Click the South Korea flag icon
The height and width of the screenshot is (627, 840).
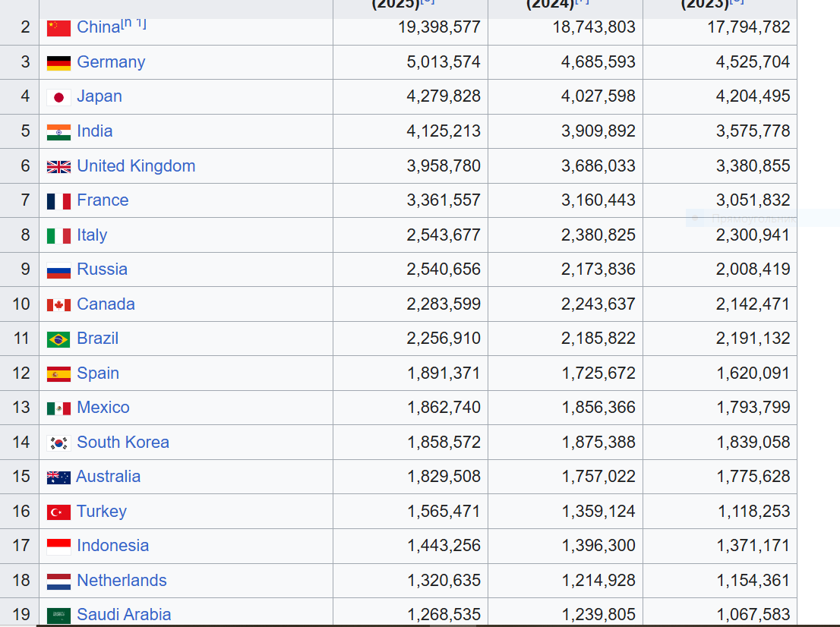[x=58, y=443]
